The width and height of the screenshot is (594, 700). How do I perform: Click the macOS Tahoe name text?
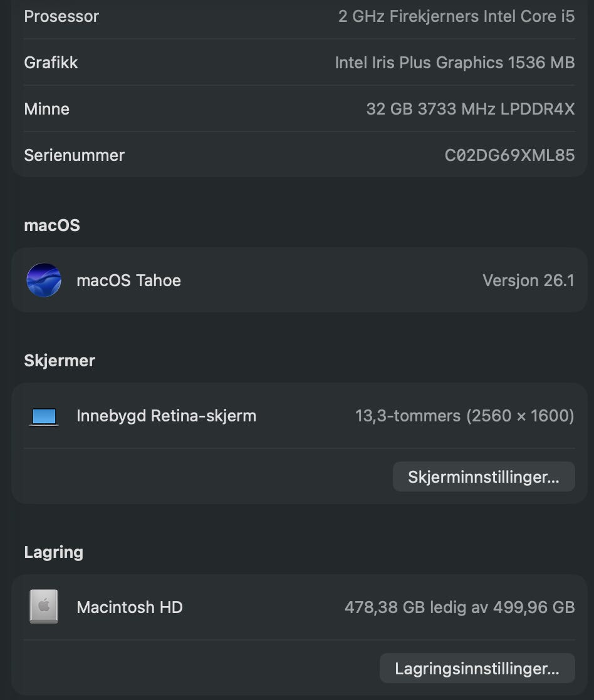point(128,281)
